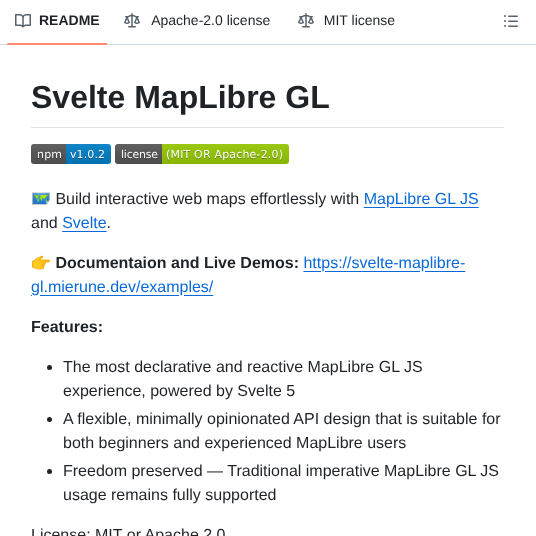This screenshot has height=536, width=536.
Task: Switch to the Apache-2.0 license tab
Action: pos(197,21)
